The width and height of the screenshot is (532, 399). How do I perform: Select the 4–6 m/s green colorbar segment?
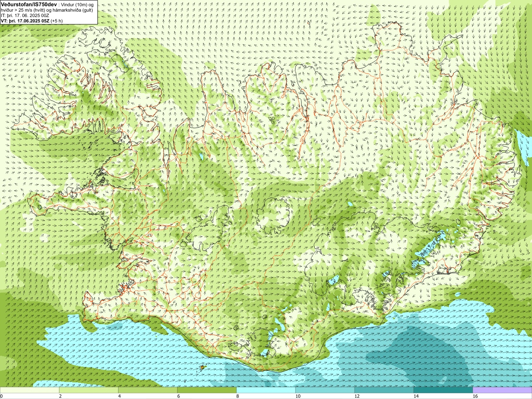[148, 390]
